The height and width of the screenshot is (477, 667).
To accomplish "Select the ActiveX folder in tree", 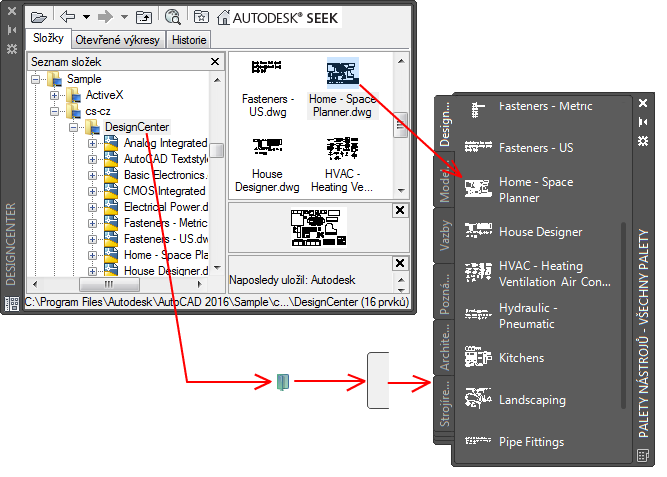I will [x=104, y=95].
